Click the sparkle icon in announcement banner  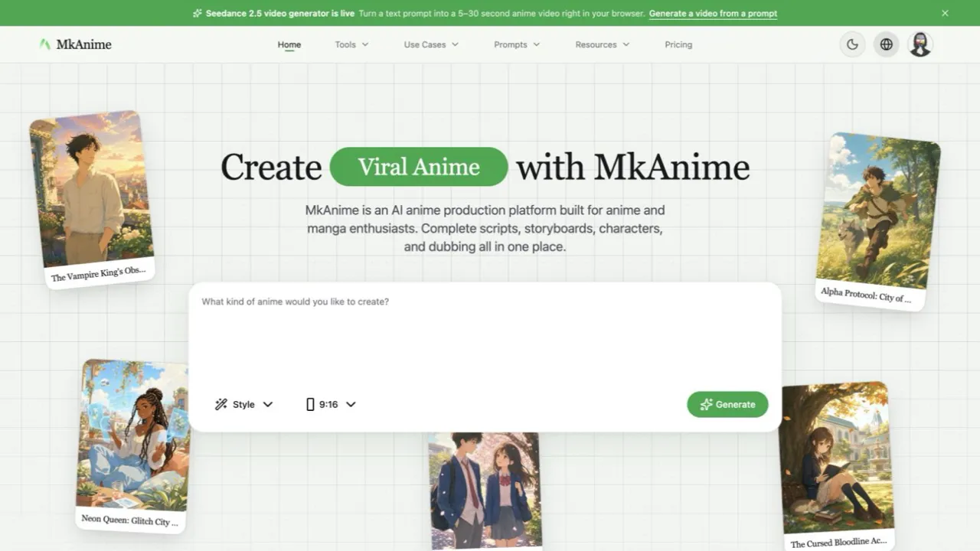tap(198, 13)
